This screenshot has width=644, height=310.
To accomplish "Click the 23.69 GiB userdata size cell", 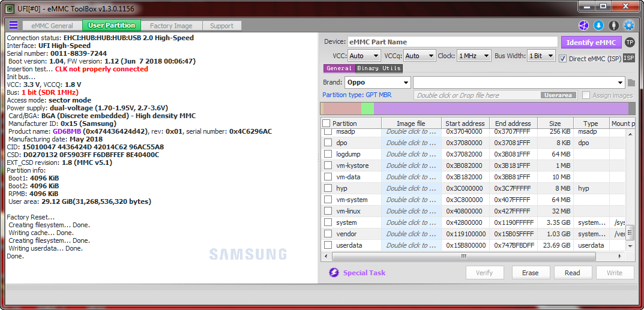I will tap(556, 245).
